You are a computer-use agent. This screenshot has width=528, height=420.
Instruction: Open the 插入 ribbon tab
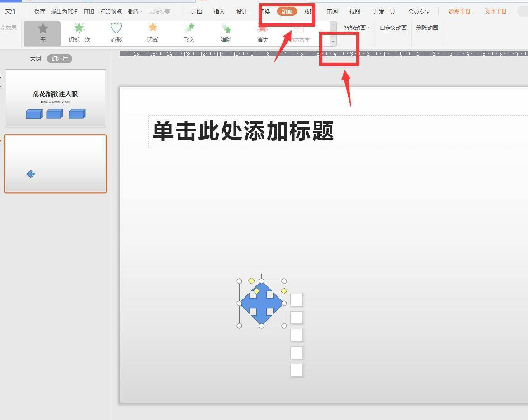coord(219,12)
